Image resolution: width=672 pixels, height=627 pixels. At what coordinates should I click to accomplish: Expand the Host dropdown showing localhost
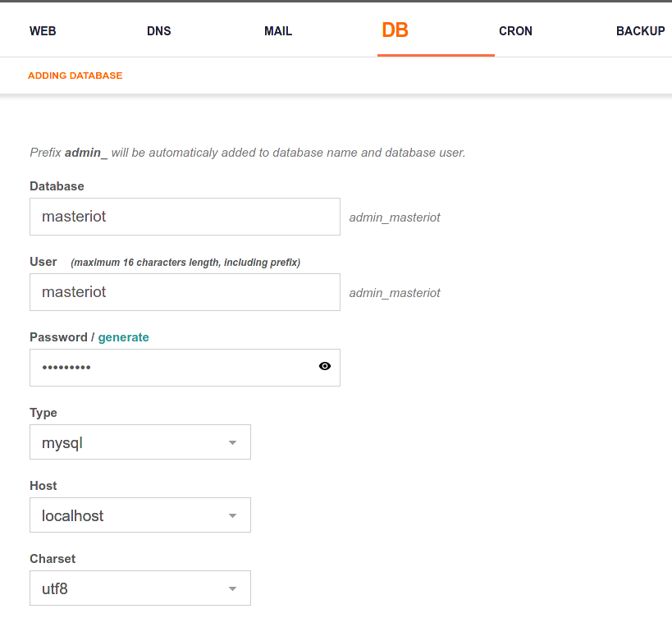139,515
